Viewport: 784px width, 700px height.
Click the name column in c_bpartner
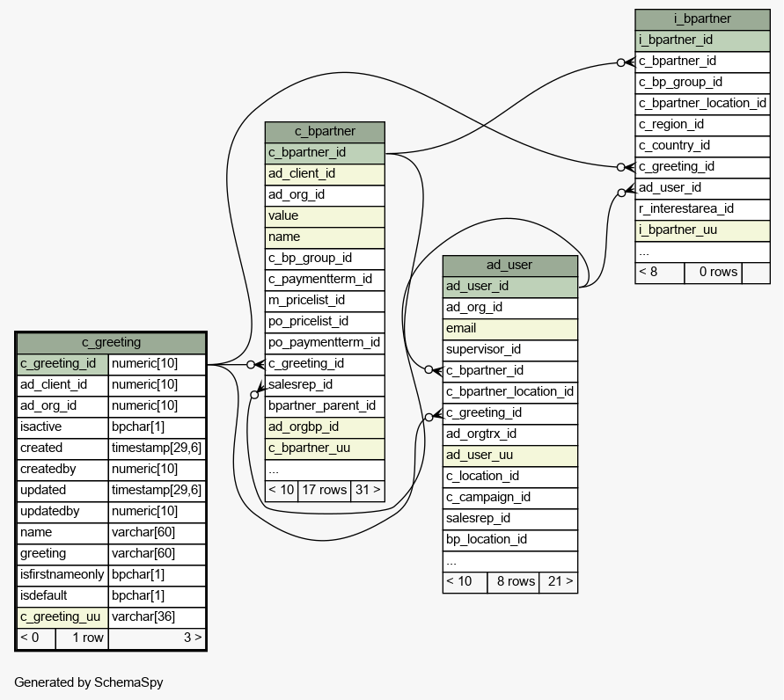(x=325, y=237)
